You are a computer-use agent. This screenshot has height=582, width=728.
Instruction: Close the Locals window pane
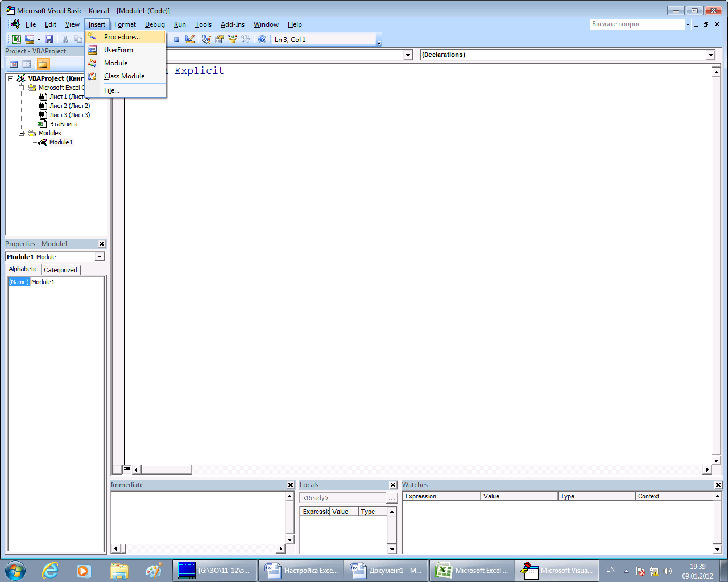393,485
